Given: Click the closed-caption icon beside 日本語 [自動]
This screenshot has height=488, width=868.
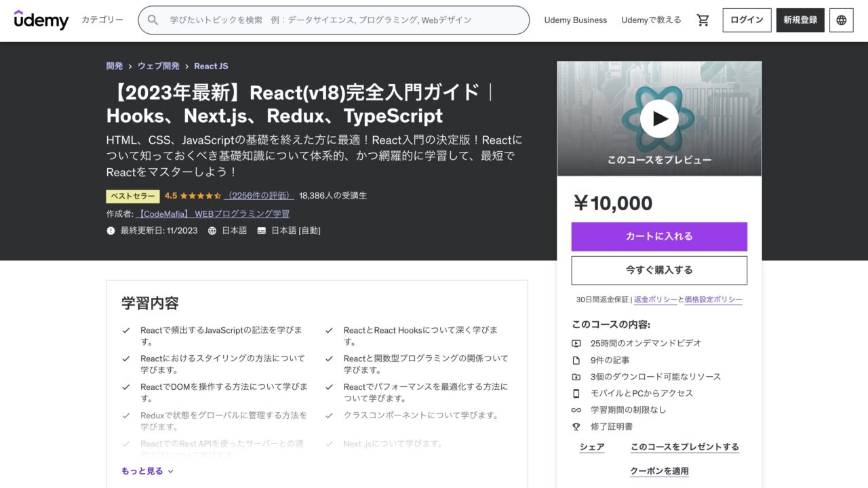Looking at the screenshot, I should click(261, 230).
